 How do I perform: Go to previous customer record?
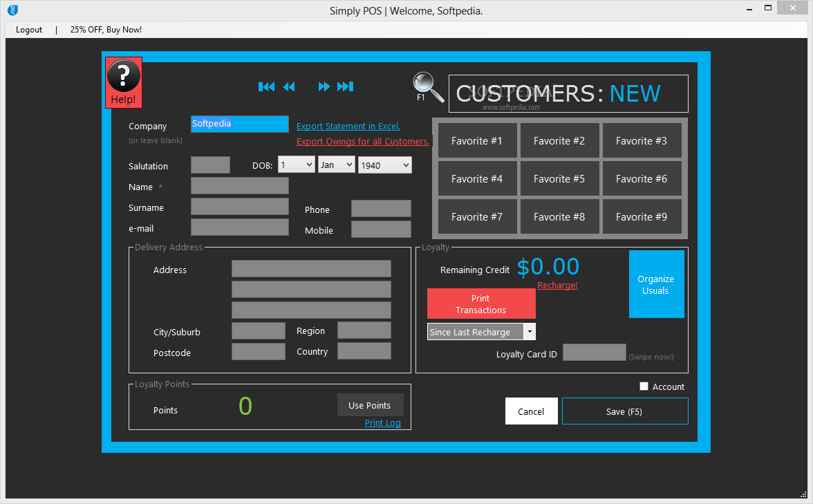point(289,86)
